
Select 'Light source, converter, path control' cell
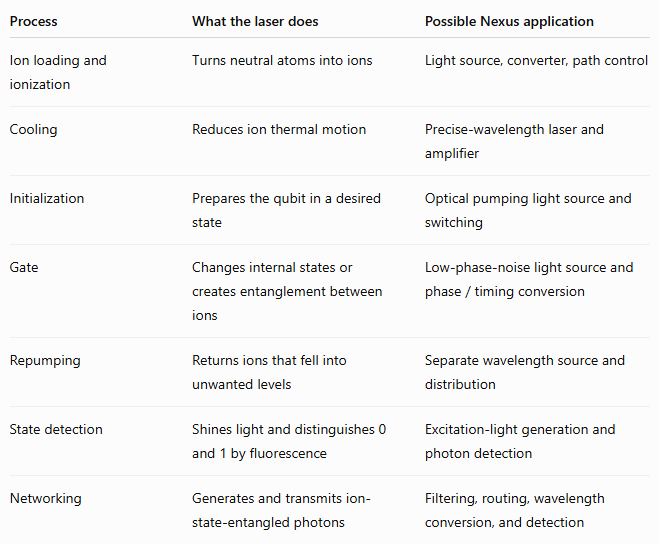pyautogui.click(x=536, y=60)
